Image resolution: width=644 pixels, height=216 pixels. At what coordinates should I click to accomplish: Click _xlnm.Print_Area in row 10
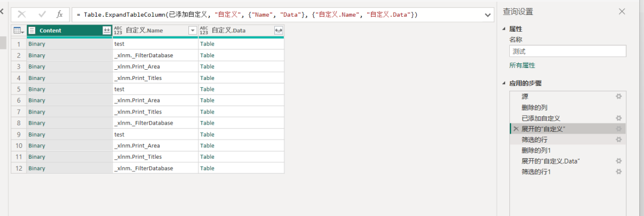[155, 146]
